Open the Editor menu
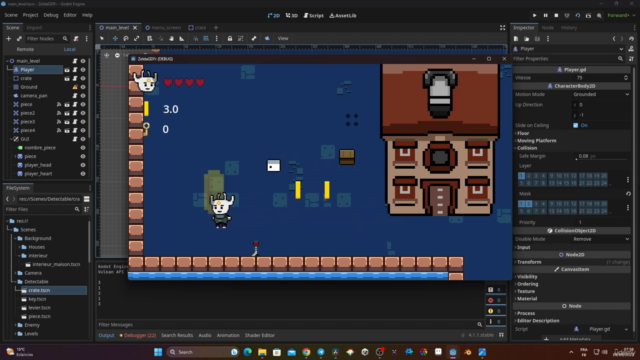The width and height of the screenshot is (640, 360). 70,15
